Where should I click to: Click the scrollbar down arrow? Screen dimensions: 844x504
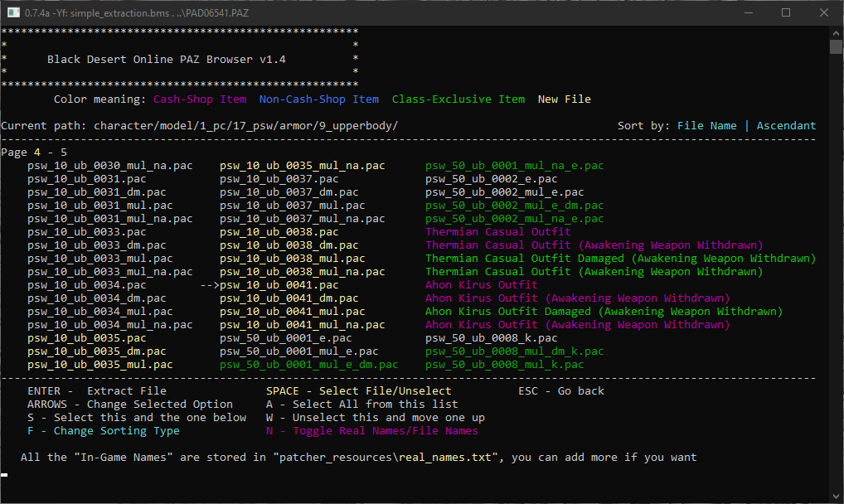836,497
